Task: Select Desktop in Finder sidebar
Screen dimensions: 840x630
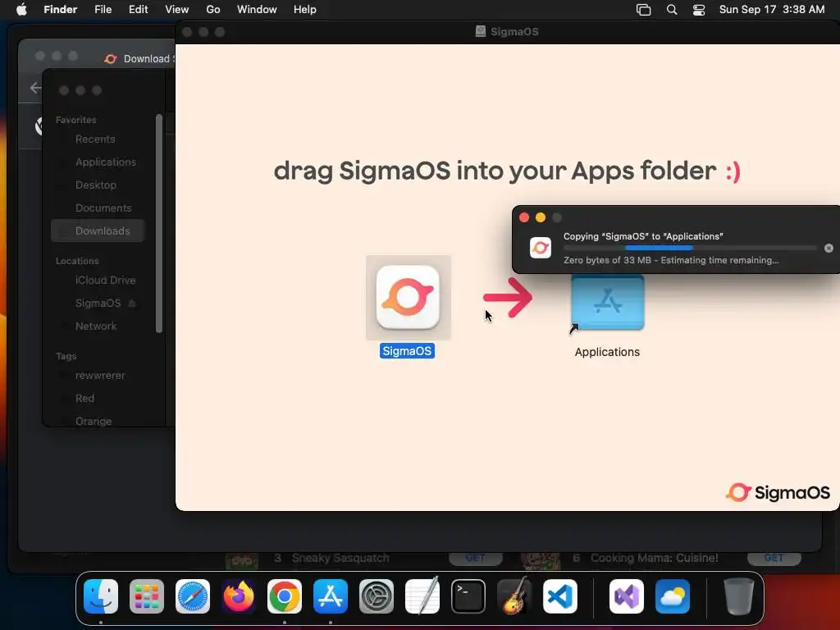Action: pos(96,185)
